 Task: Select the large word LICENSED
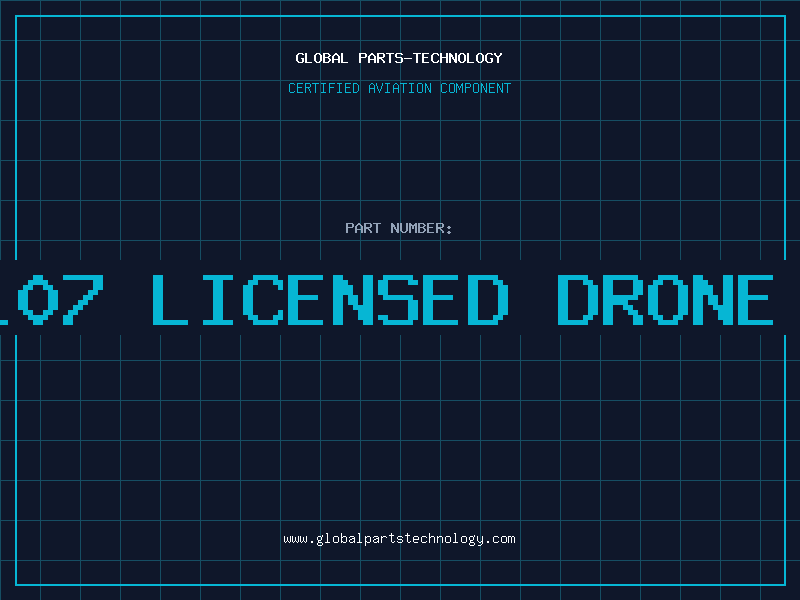click(x=330, y=299)
